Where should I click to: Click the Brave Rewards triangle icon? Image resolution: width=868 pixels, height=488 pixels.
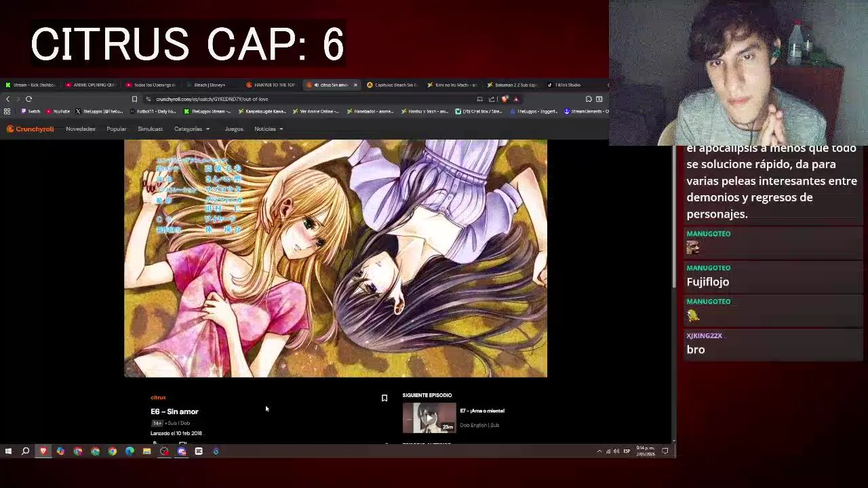pos(515,99)
